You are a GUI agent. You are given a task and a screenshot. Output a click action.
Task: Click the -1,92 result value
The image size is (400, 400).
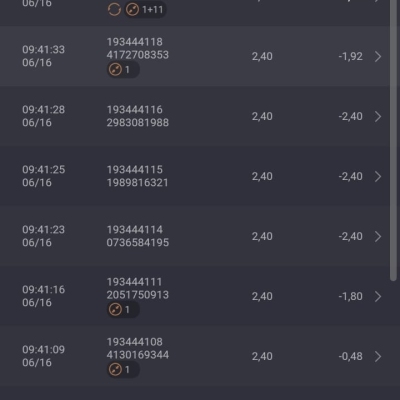pyautogui.click(x=351, y=56)
